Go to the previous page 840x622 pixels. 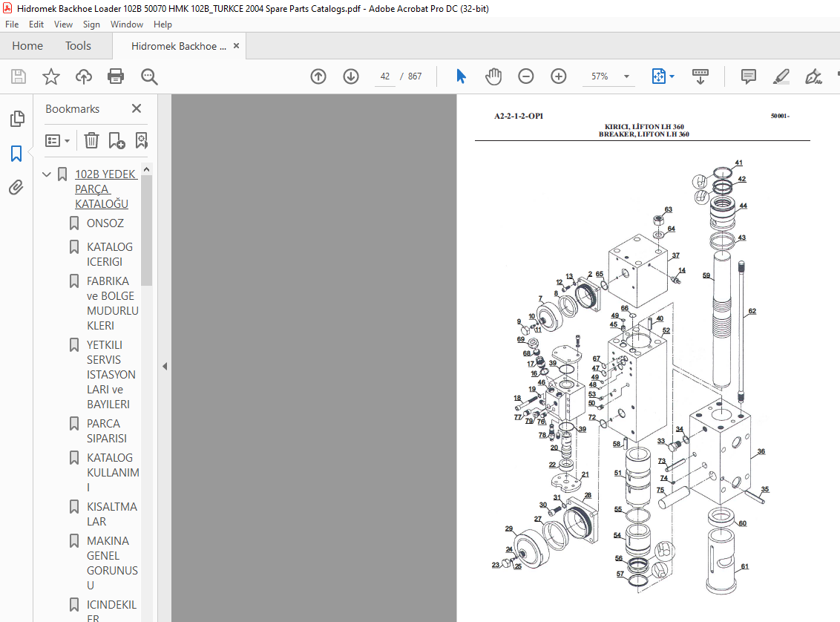click(x=318, y=76)
